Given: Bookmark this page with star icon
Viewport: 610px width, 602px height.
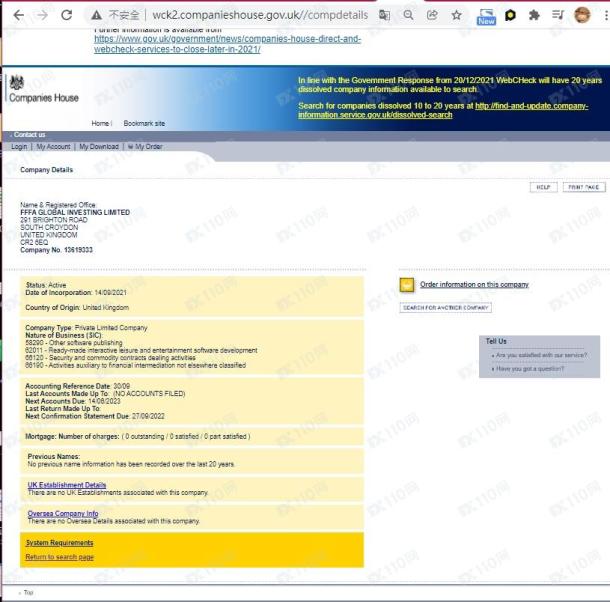Looking at the screenshot, I should [456, 15].
